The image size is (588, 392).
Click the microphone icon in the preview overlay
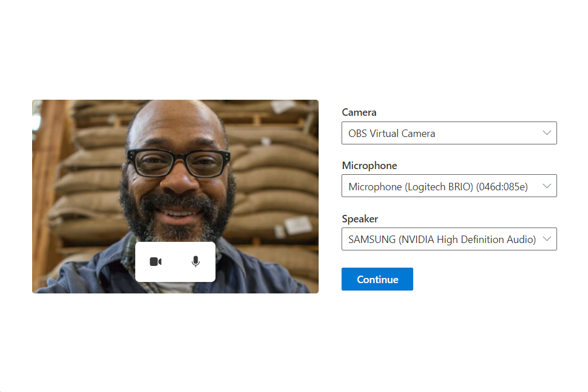pyautogui.click(x=195, y=261)
